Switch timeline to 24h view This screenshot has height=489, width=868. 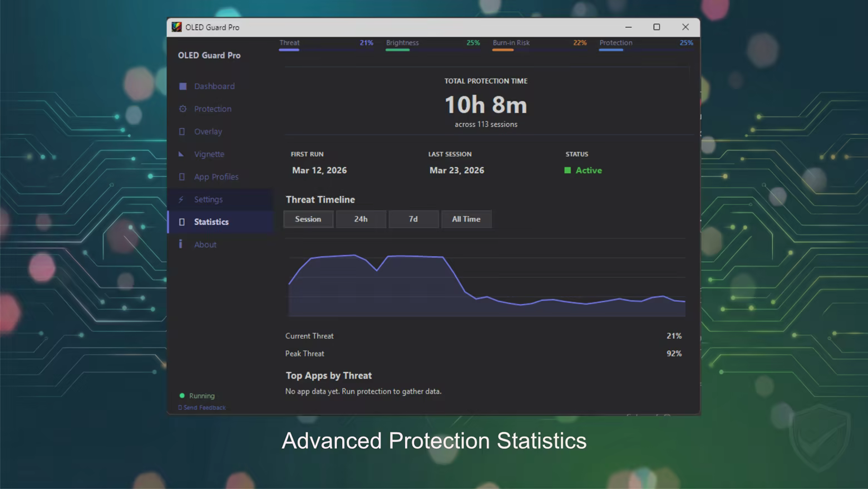point(361,219)
